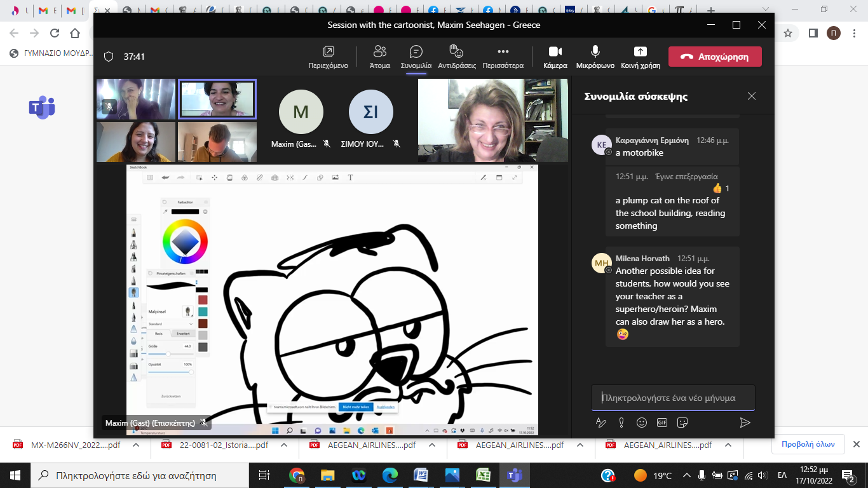Open Microsoft Word from the Windows taskbar

[421, 475]
